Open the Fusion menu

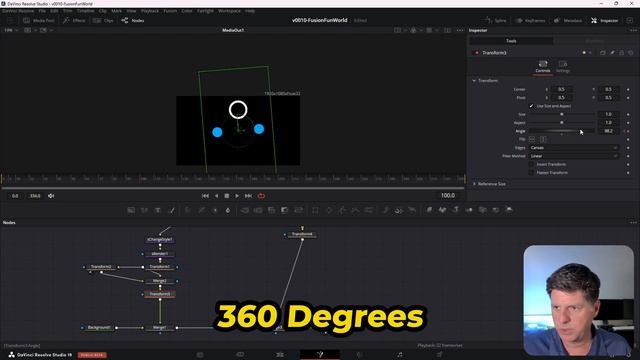click(x=170, y=11)
